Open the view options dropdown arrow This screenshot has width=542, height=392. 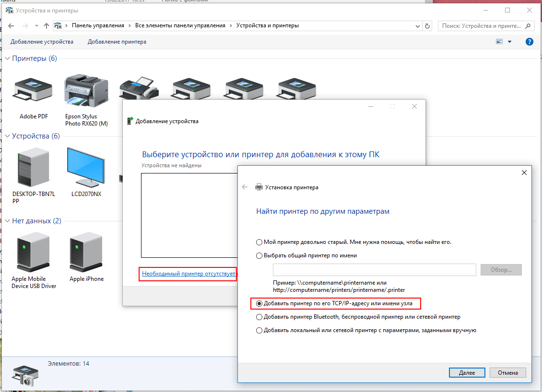[509, 42]
